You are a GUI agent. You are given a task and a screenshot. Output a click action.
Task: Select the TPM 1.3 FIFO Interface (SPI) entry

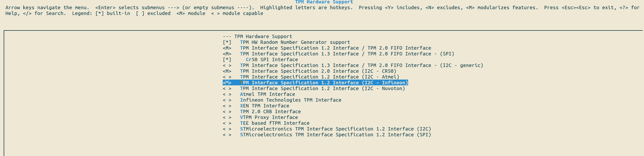(347, 54)
